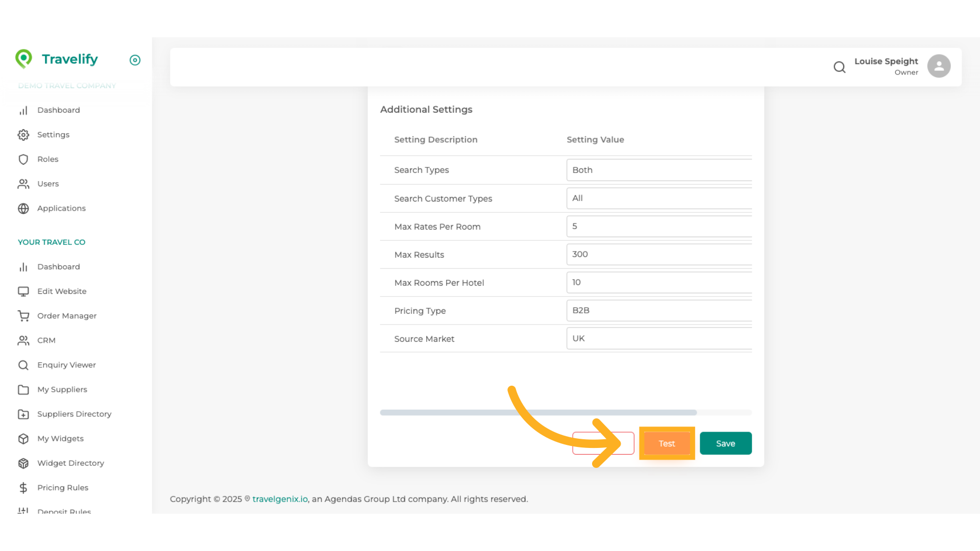Click the search magnifier icon in header

pos(839,67)
